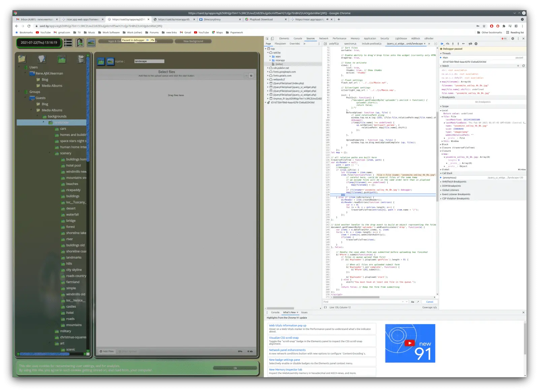Open the Visualize CSS scroll-snap link
This screenshot has height=392, width=539.
tap(284, 338)
